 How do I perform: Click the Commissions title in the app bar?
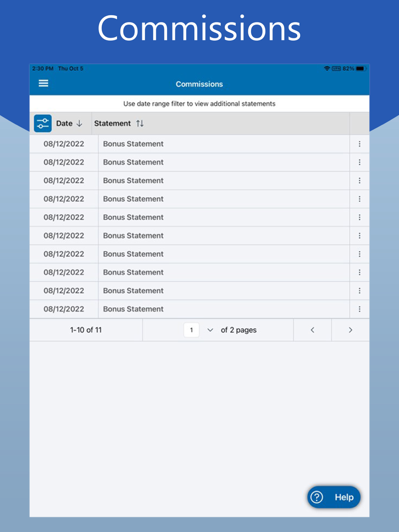pos(199,84)
